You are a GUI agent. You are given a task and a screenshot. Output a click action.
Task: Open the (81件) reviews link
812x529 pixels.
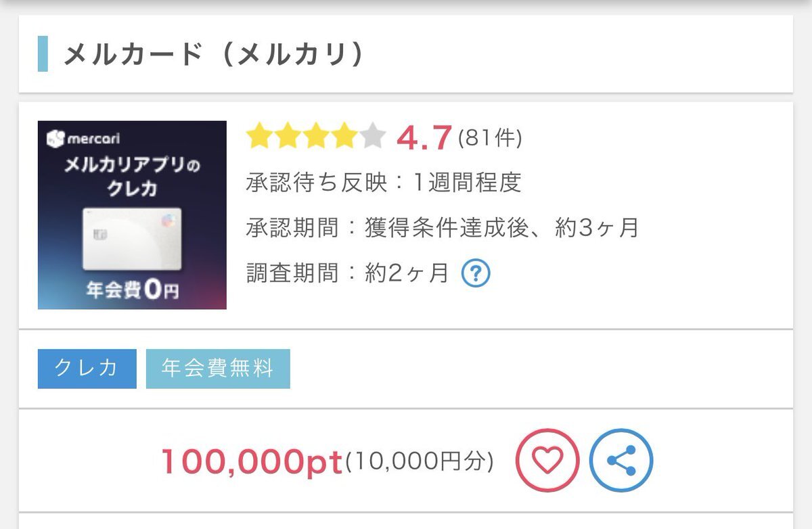click(x=490, y=138)
